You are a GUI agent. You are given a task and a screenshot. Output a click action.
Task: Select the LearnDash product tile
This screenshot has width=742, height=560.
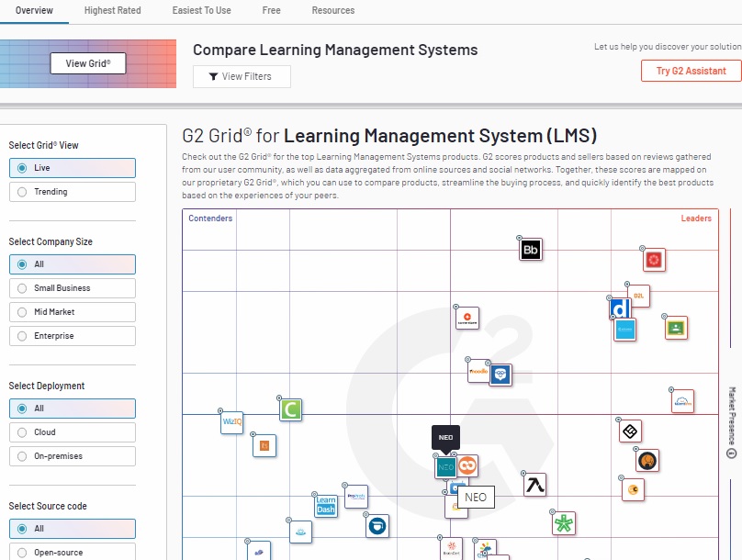pos(326,506)
